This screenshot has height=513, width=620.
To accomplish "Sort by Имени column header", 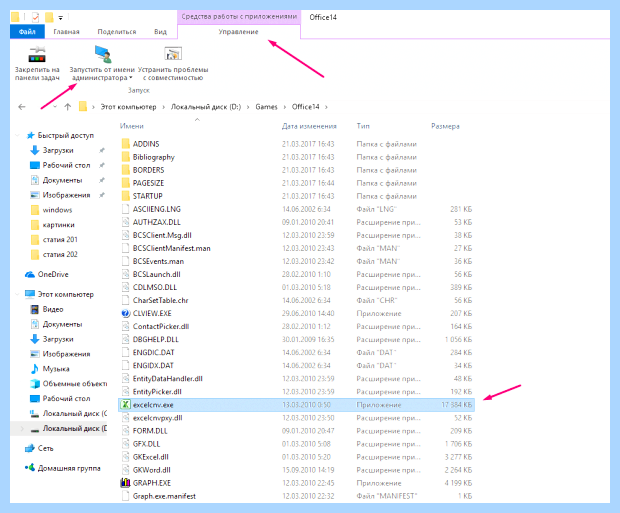I will pyautogui.click(x=132, y=126).
